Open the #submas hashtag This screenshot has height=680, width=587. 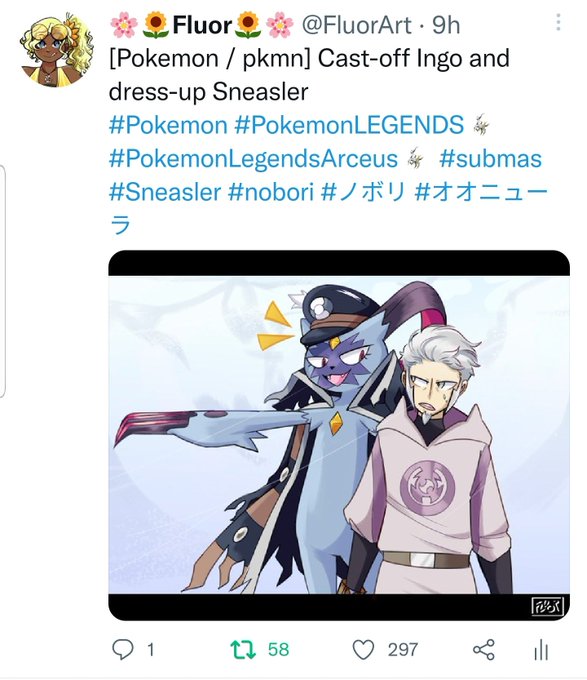coord(490,158)
